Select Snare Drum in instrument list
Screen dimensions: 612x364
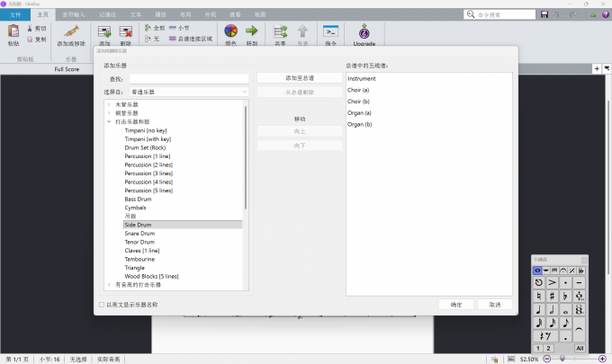coord(139,233)
